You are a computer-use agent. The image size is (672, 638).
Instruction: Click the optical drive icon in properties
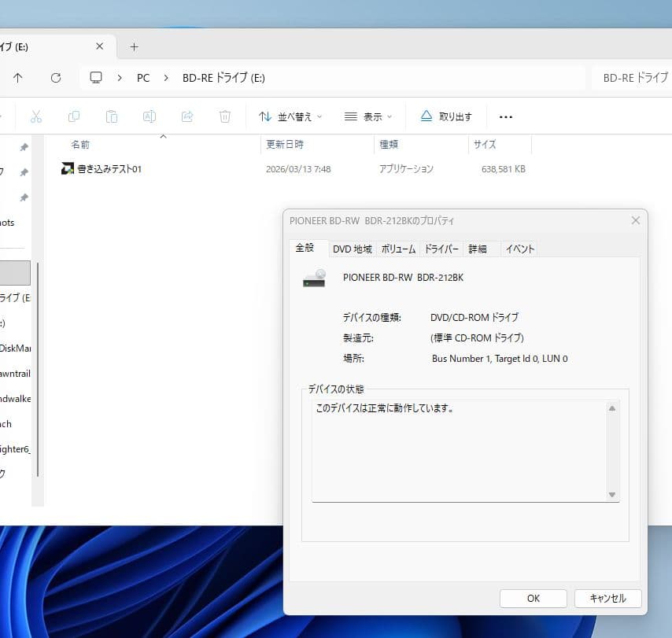[314, 278]
